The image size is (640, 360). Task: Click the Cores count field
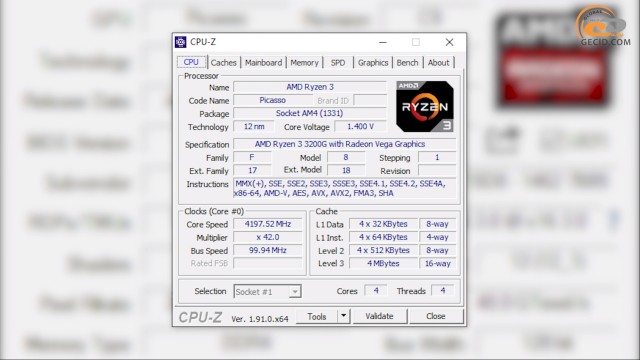click(376, 291)
